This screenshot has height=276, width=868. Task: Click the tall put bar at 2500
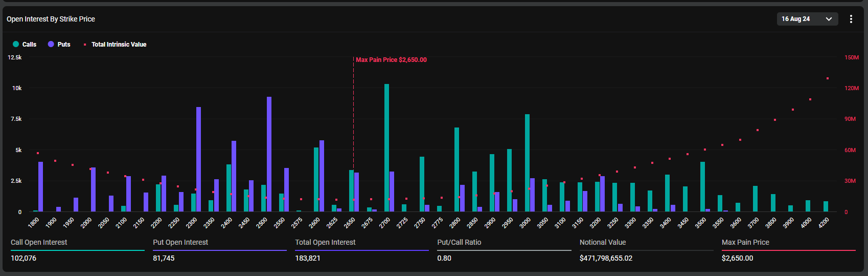(x=269, y=154)
